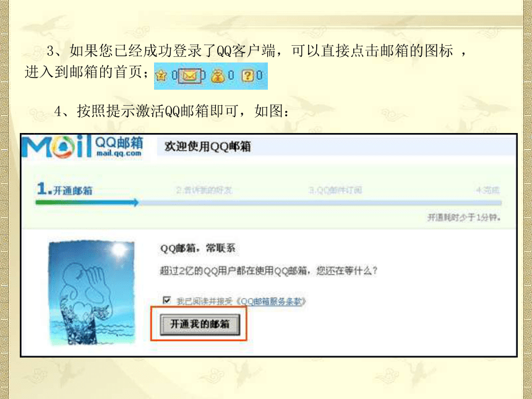Click the light-blue unfilled progress bar portion
The width and height of the screenshot is (532, 399).
point(320,203)
